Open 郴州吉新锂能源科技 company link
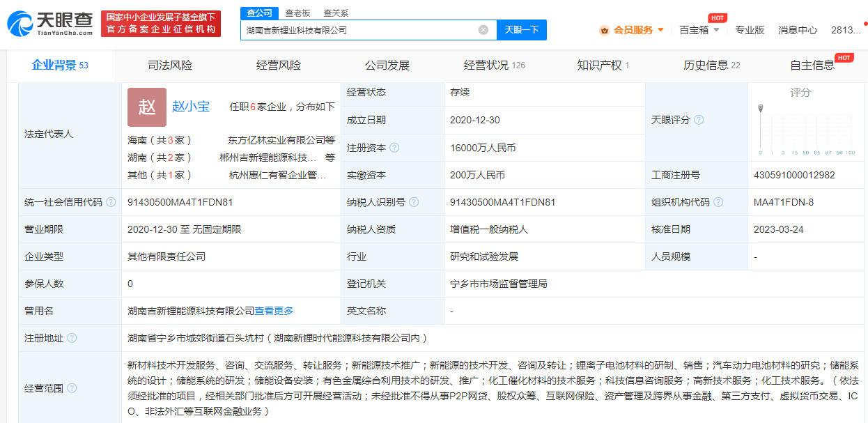Image resolution: width=868 pixels, height=423 pixels. [x=268, y=157]
